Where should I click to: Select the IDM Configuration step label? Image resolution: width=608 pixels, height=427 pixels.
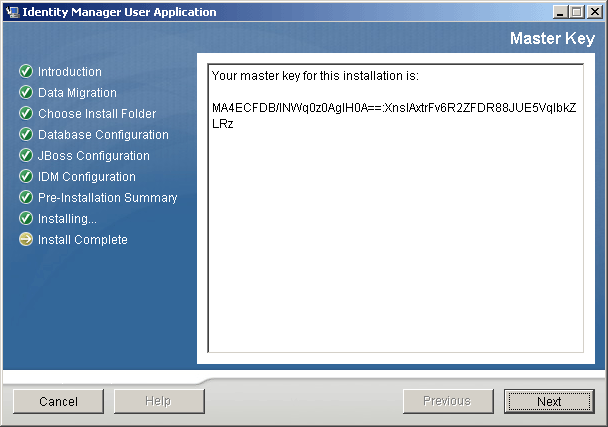tap(87, 177)
